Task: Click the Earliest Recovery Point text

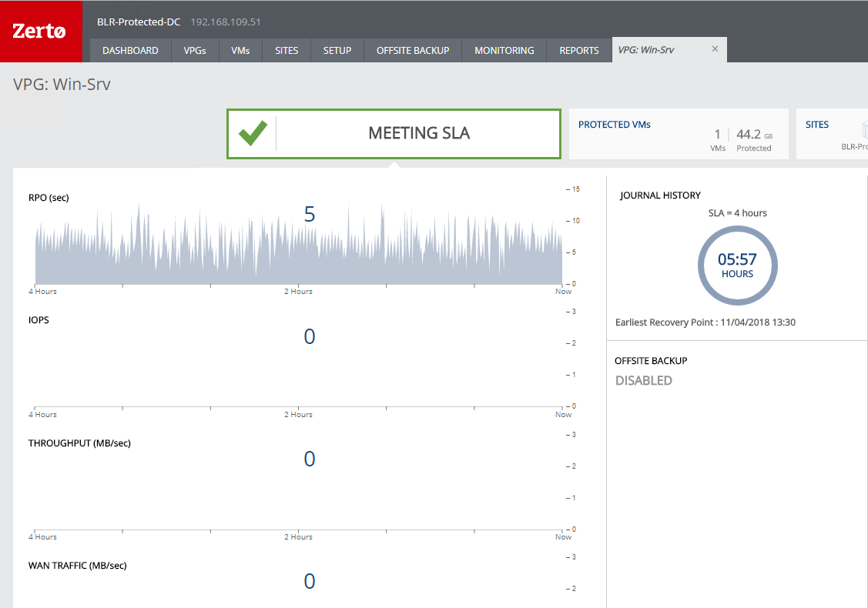Action: pos(705,322)
